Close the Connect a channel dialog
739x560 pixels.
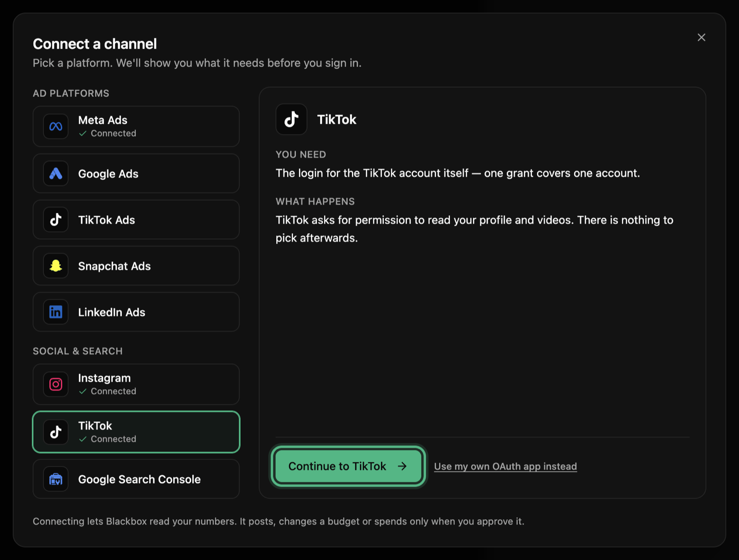(701, 37)
